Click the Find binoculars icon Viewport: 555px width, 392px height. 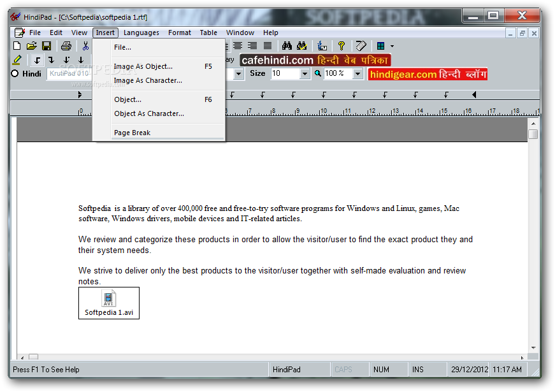click(x=287, y=46)
